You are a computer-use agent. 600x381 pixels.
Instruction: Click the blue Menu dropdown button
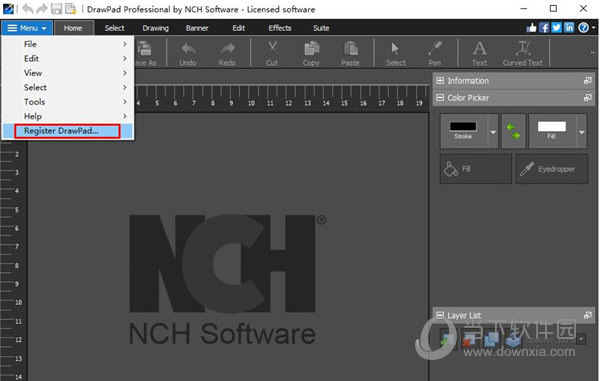pos(27,28)
